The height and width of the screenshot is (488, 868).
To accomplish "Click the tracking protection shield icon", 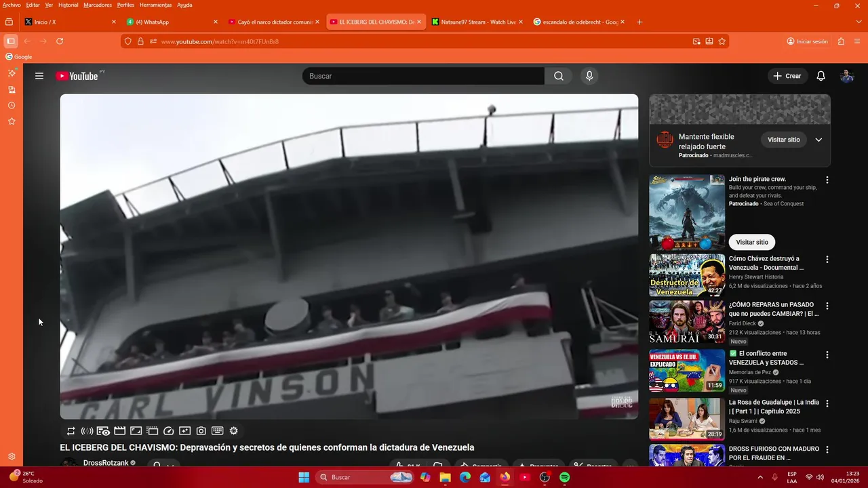I will point(128,41).
